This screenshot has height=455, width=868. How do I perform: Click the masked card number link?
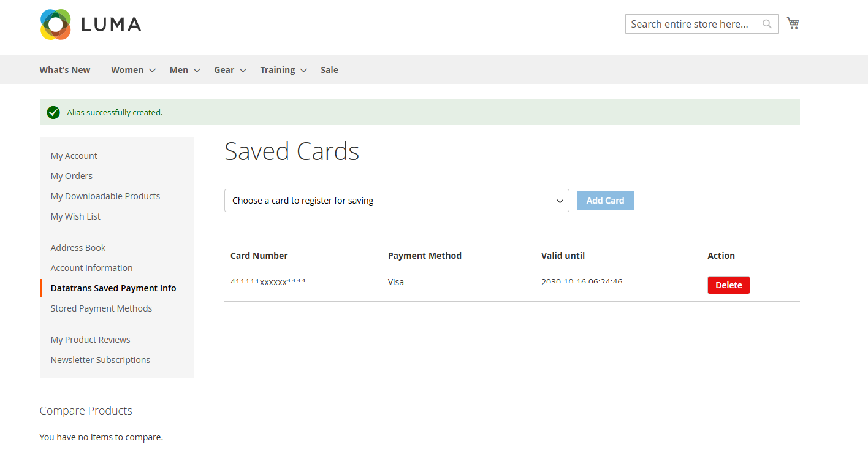268,281
